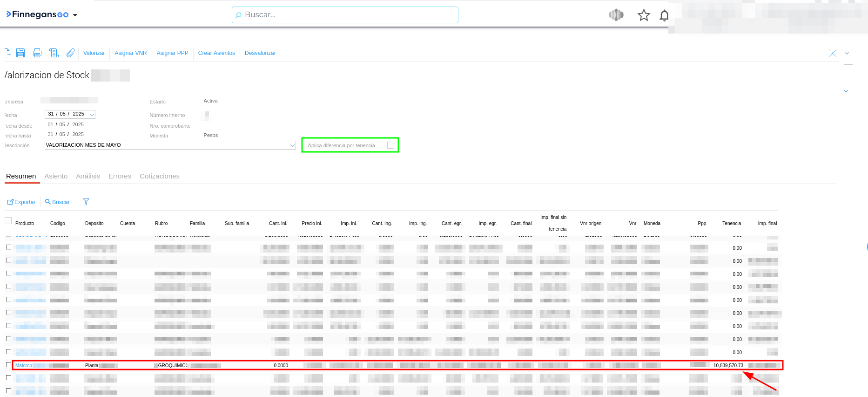The height and width of the screenshot is (397, 868).
Task: Click the save (floppy disk) icon
Action: tap(20, 53)
